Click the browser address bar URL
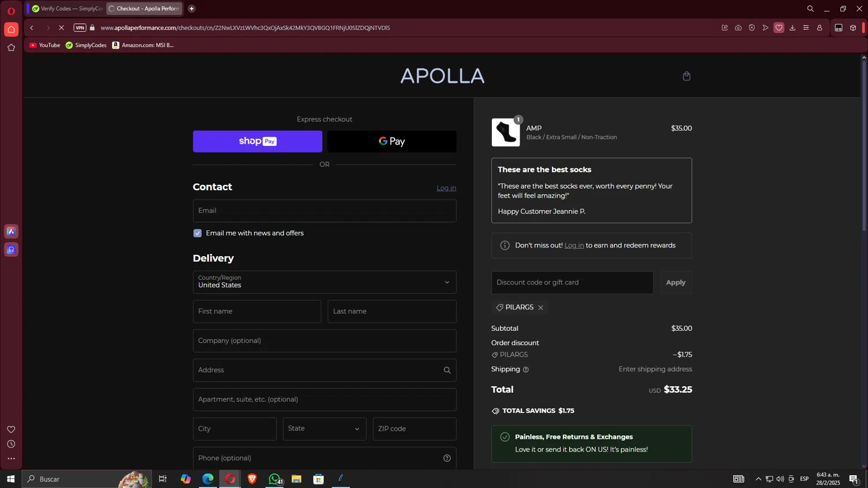Screen dimensions: 868x488 pos(245,28)
